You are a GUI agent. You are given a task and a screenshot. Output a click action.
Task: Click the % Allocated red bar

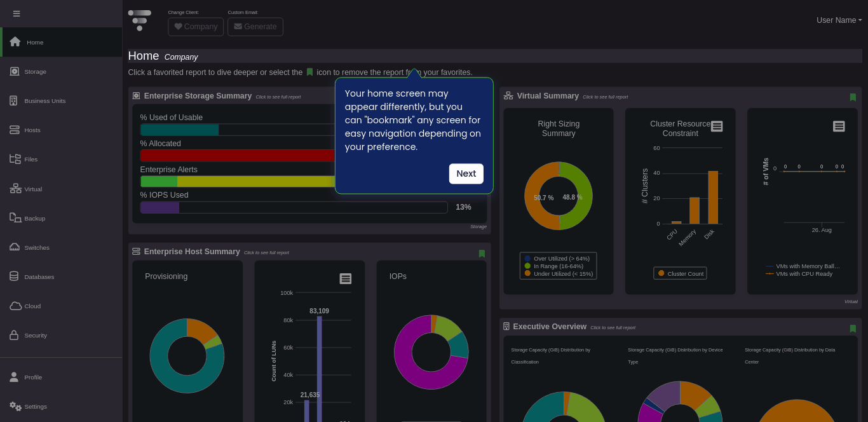click(x=238, y=156)
